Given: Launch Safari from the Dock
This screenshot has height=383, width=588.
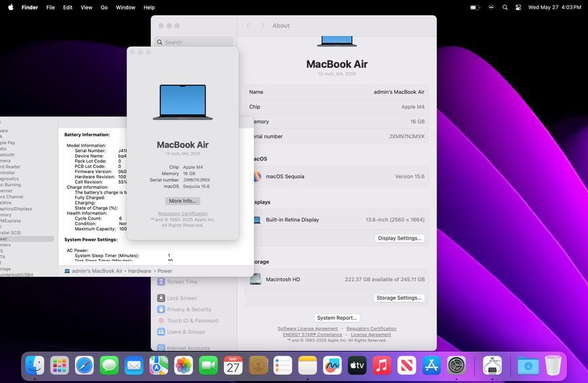Looking at the screenshot, I should 84,365.
